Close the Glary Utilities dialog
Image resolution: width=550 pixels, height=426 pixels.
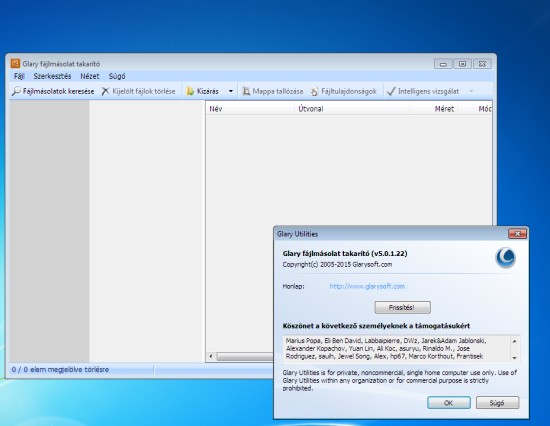click(x=517, y=234)
